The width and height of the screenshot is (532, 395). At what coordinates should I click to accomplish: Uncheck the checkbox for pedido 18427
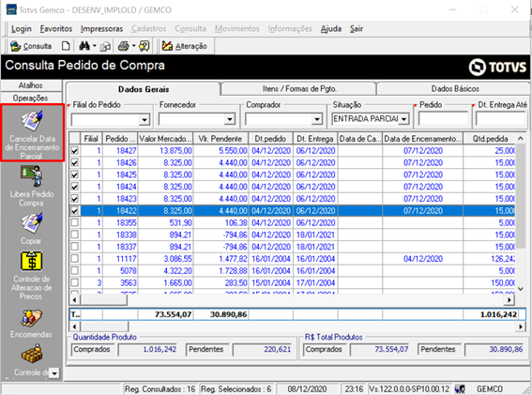pyautogui.click(x=75, y=151)
